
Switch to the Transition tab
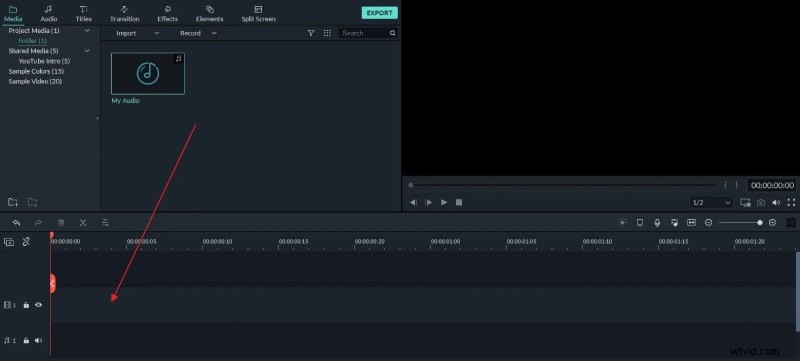click(124, 14)
